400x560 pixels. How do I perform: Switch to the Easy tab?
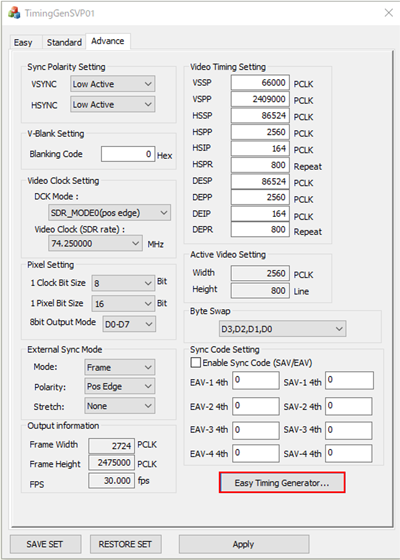(x=23, y=42)
